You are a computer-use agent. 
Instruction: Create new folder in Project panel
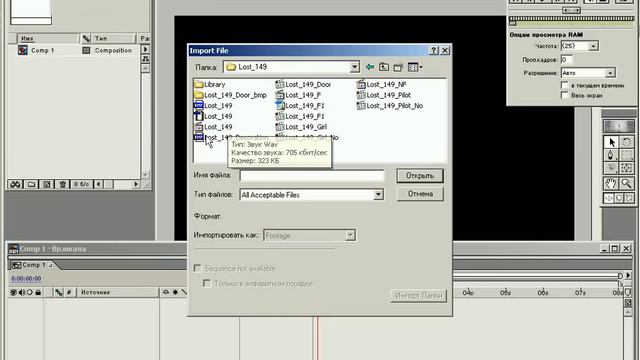[x=31, y=184]
